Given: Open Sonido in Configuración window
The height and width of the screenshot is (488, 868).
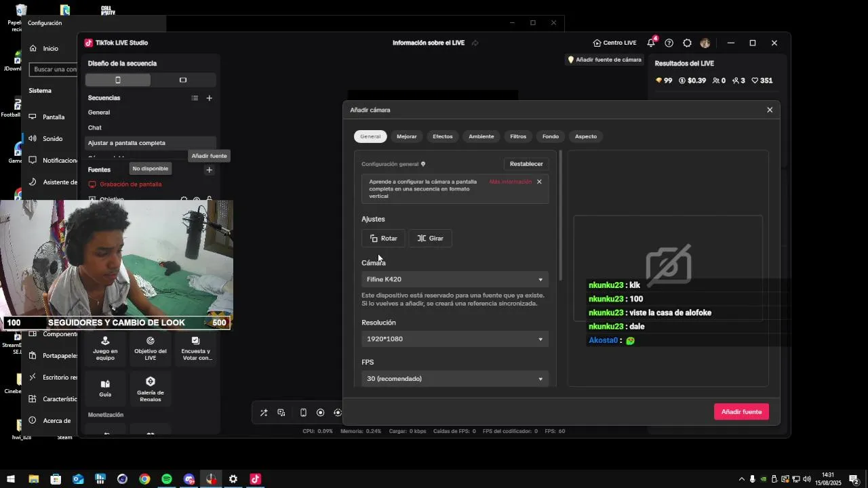Looking at the screenshot, I should pyautogui.click(x=52, y=139).
